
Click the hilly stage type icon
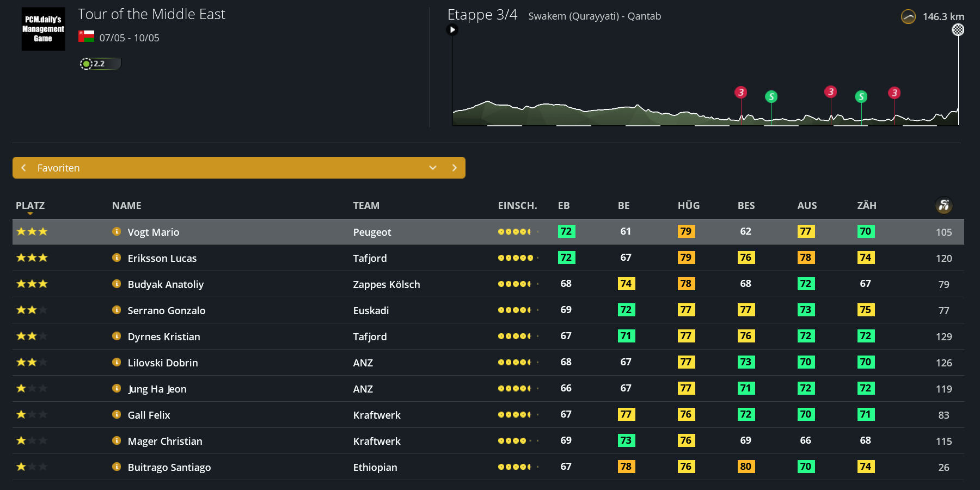click(908, 17)
